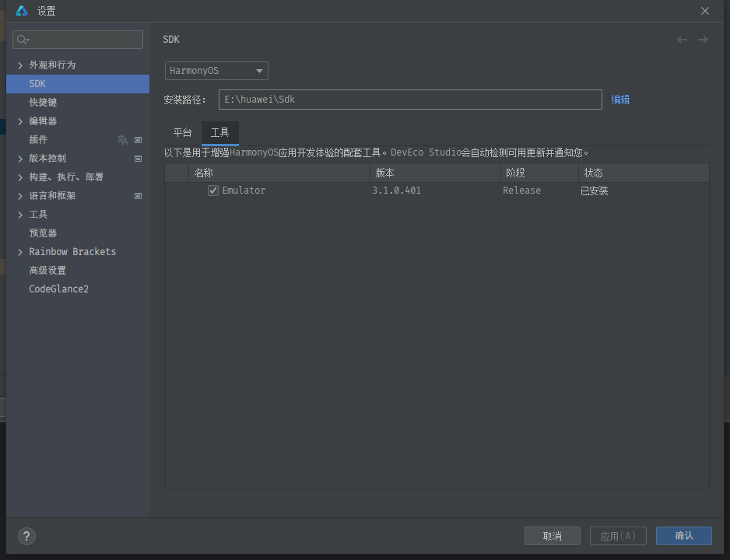The image size is (730, 560).
Task: Click the project-level icon beside 语言和框架
Action: tap(139, 196)
